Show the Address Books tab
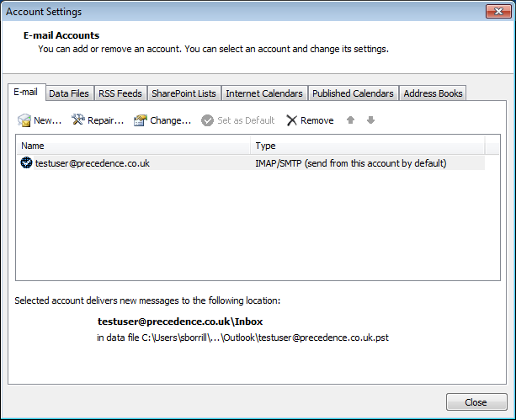Viewport: 516px width, 420px height. coord(433,93)
